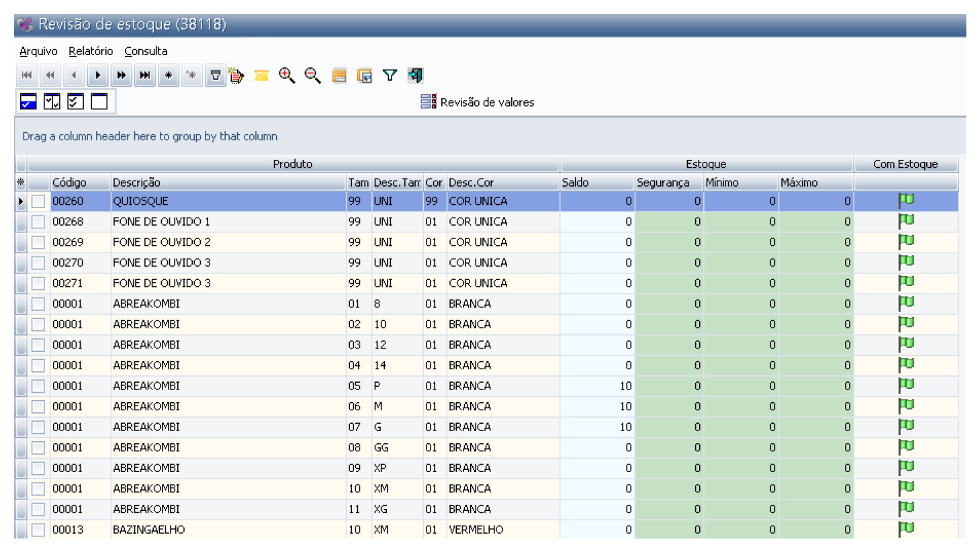Click the empty window deselect-all icon
This screenshot has height=560, width=980.
[x=99, y=101]
